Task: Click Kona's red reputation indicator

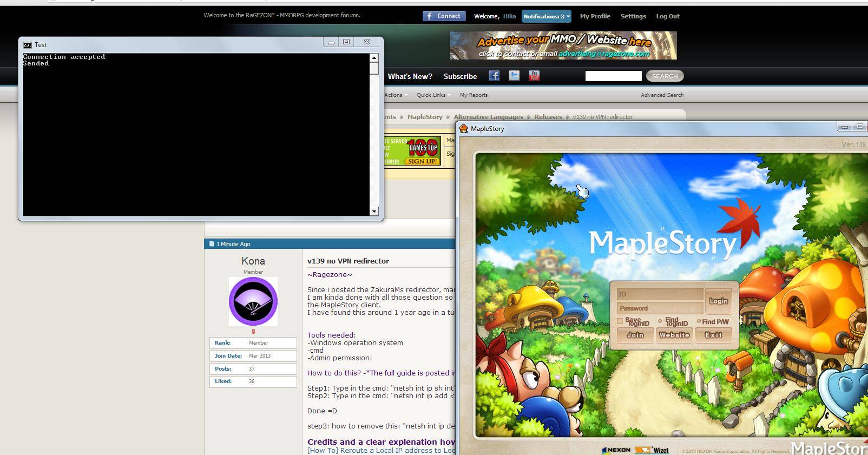Action: pyautogui.click(x=253, y=331)
